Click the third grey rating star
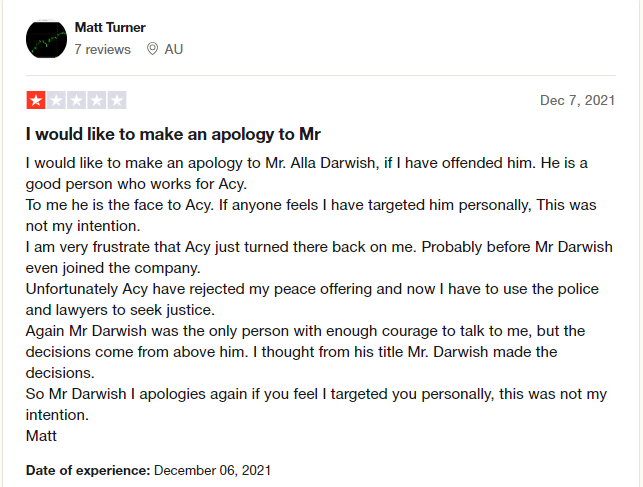 pos(76,100)
